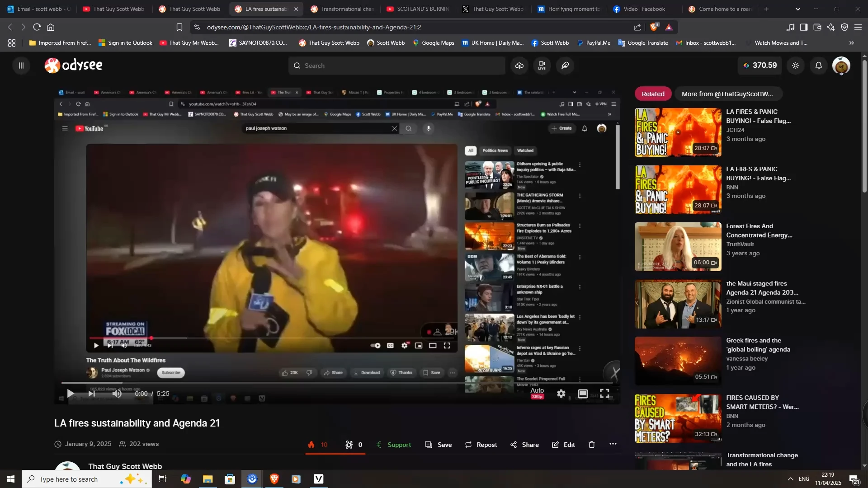Open JCH24 LA Fires & Panic Buying thumbnail
Viewport: 868px width, 488px height.
click(x=678, y=132)
